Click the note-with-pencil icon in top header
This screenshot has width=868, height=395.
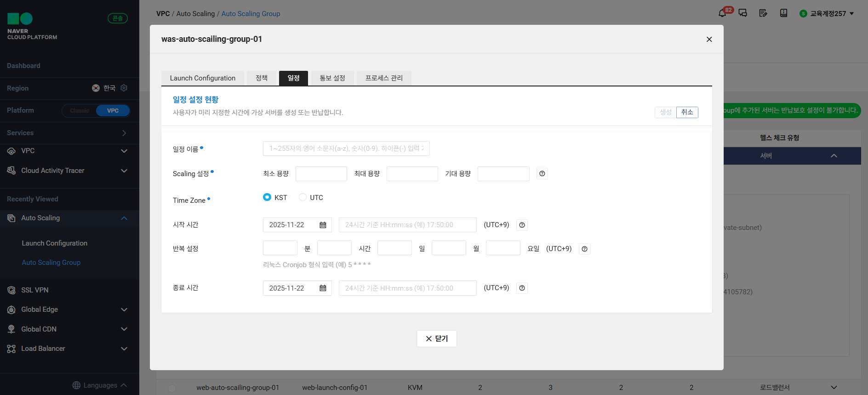(763, 13)
